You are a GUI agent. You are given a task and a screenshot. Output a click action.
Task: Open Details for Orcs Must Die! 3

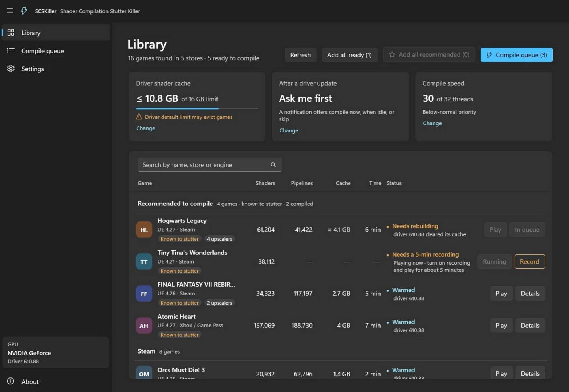pyautogui.click(x=530, y=373)
